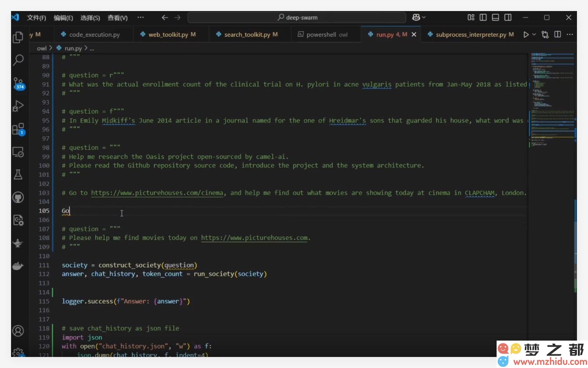588x368 pixels.
Task: Click the underlined word vulgaris on line 91
Action: click(x=377, y=84)
